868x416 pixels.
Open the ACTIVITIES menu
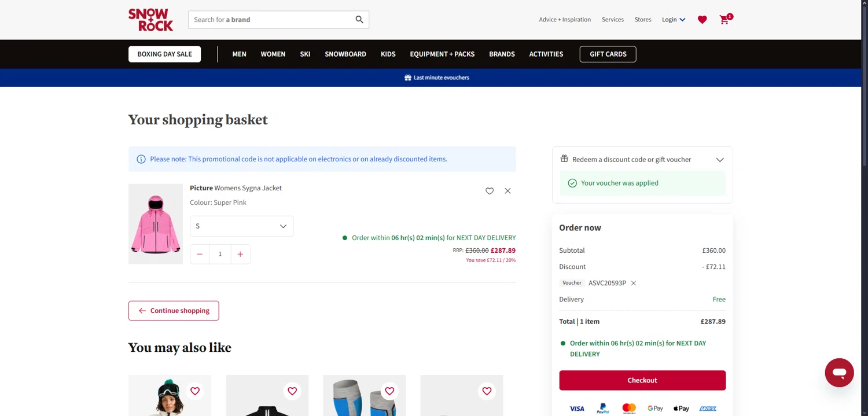tap(546, 54)
